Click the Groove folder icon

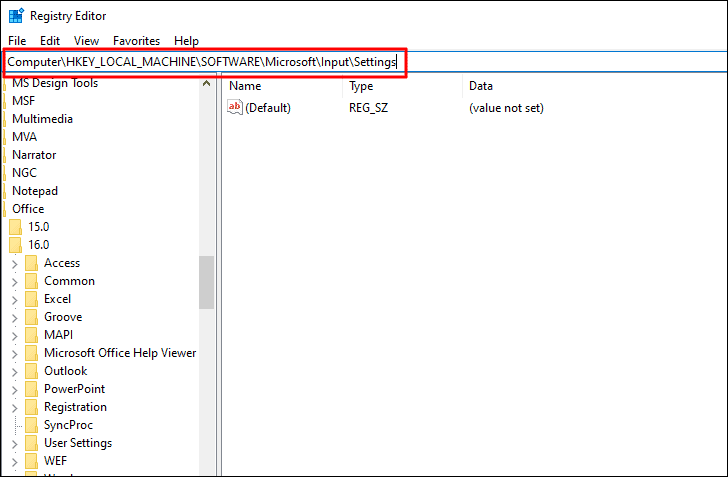(31, 317)
